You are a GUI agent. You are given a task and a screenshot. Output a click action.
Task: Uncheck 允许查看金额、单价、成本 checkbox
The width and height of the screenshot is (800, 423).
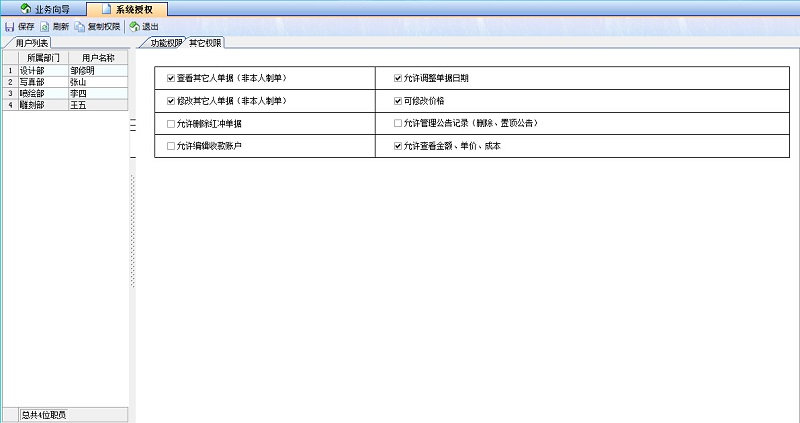(x=398, y=147)
